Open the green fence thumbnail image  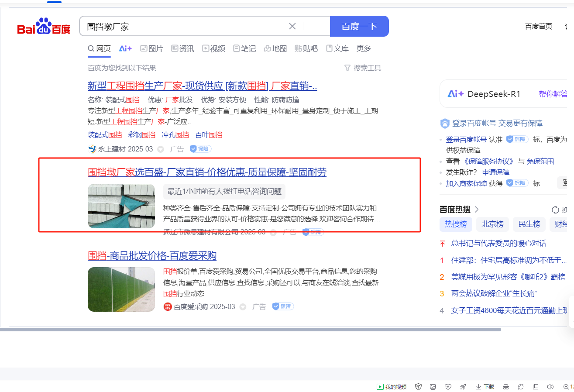pyautogui.click(x=121, y=289)
